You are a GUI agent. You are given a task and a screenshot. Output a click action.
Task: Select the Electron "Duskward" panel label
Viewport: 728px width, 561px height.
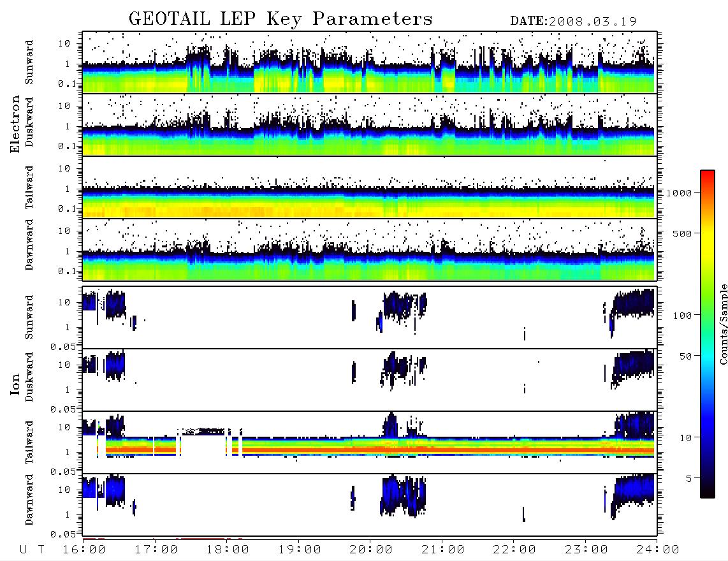tap(29, 122)
